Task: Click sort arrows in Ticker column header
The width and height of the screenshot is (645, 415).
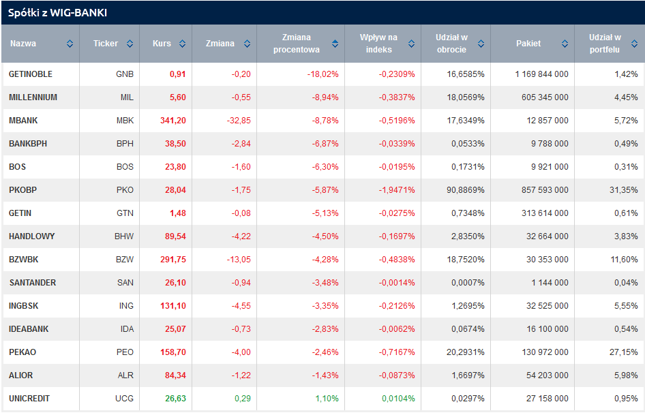Action: 137,44
